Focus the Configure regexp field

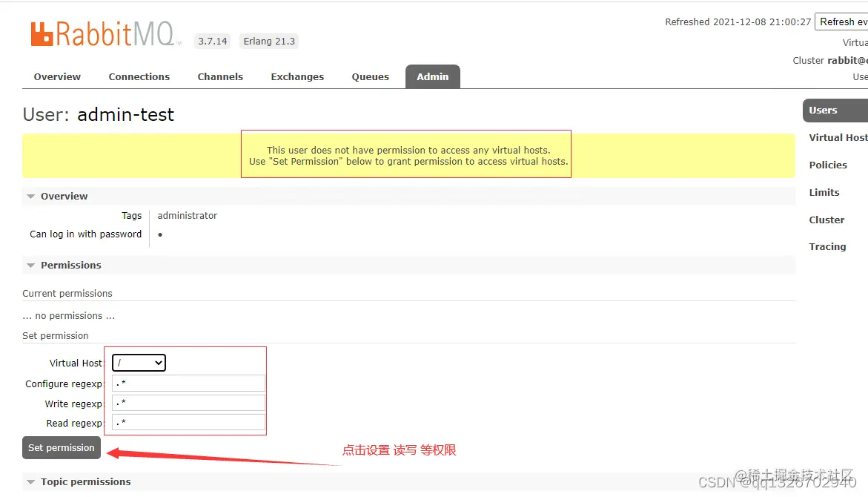pyautogui.click(x=188, y=384)
